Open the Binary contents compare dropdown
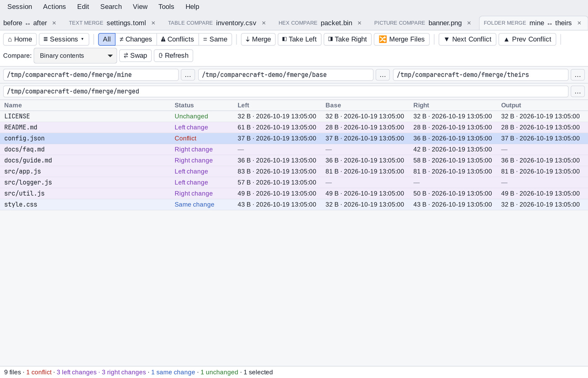The height and width of the screenshot is (378, 588). 75,55
